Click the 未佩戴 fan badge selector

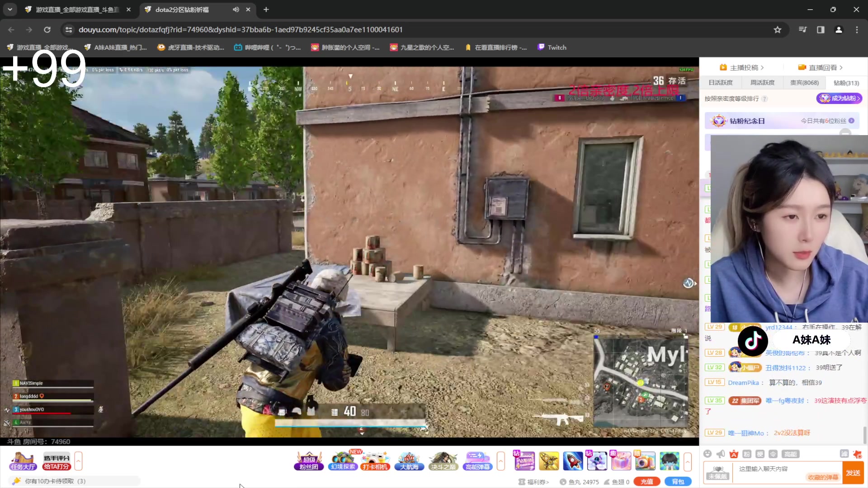(717, 473)
